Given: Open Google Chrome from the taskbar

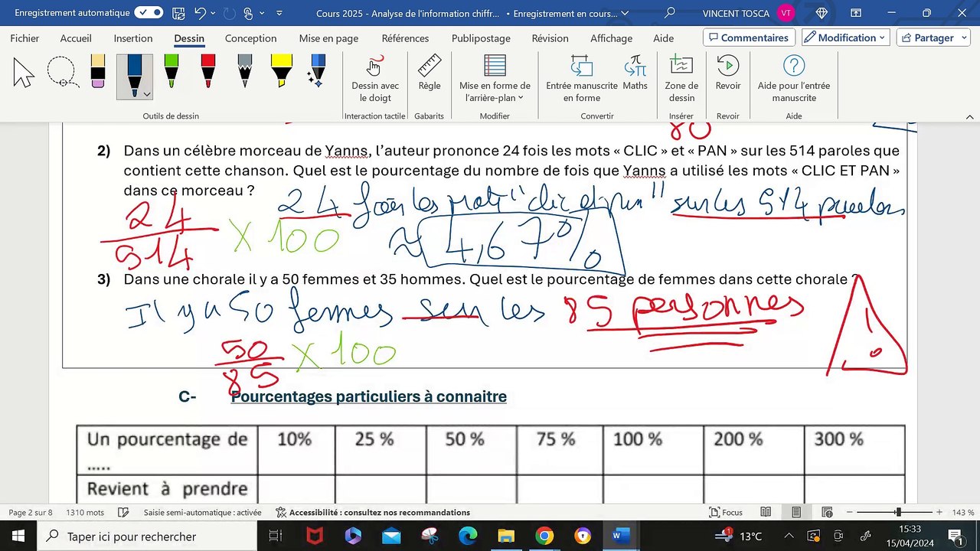Looking at the screenshot, I should [x=544, y=536].
